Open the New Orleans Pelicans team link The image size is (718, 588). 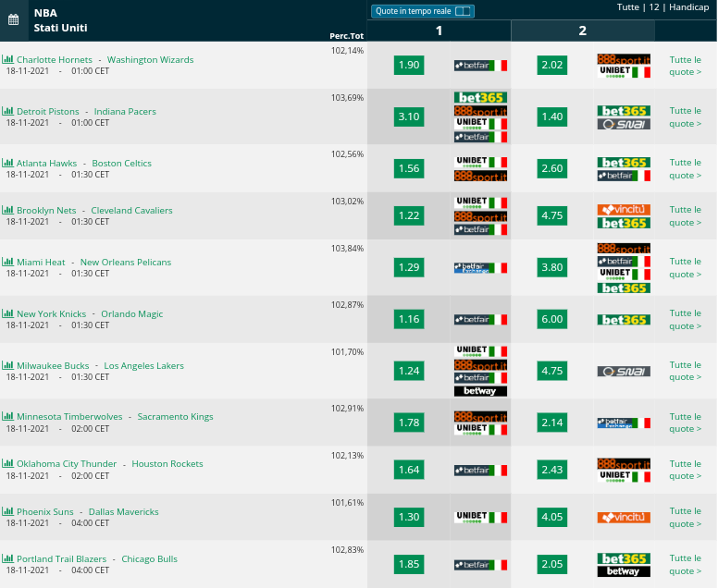pyautogui.click(x=126, y=263)
